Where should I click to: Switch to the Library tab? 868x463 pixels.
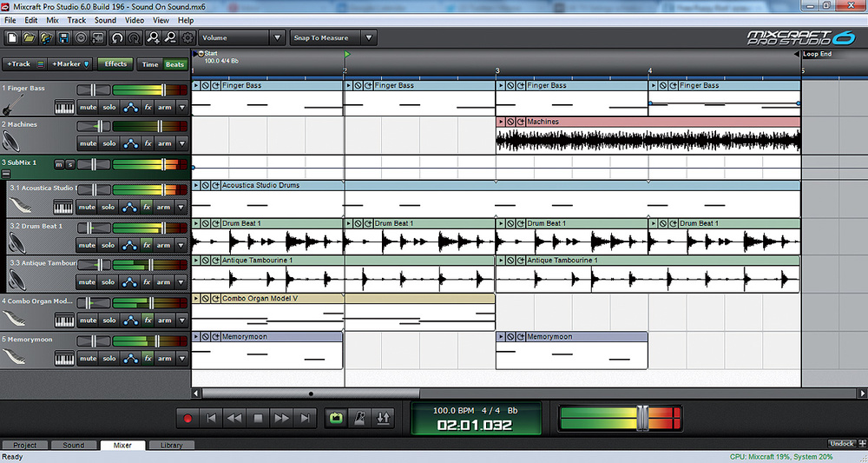[x=171, y=445]
